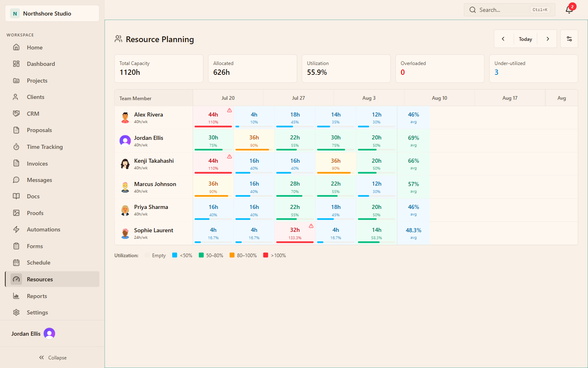The height and width of the screenshot is (368, 588).
Task: Click the orange 80–100% legend swatch
Action: click(232, 255)
